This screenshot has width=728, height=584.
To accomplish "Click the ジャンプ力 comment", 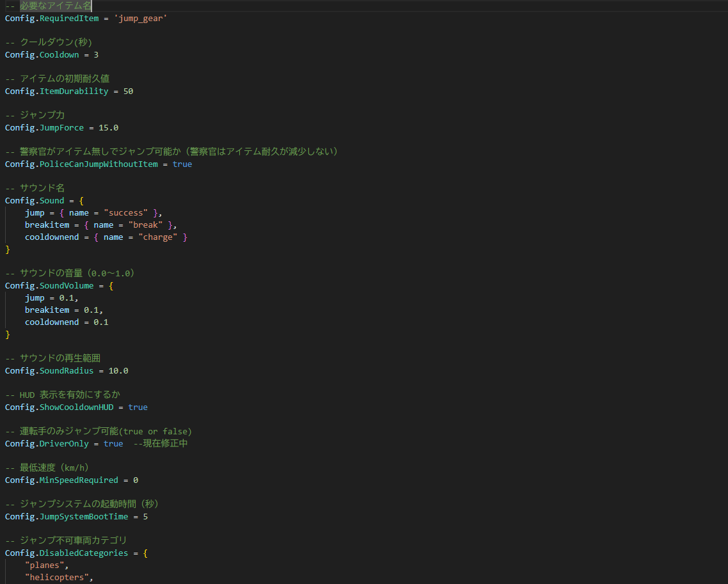I will click(x=35, y=115).
